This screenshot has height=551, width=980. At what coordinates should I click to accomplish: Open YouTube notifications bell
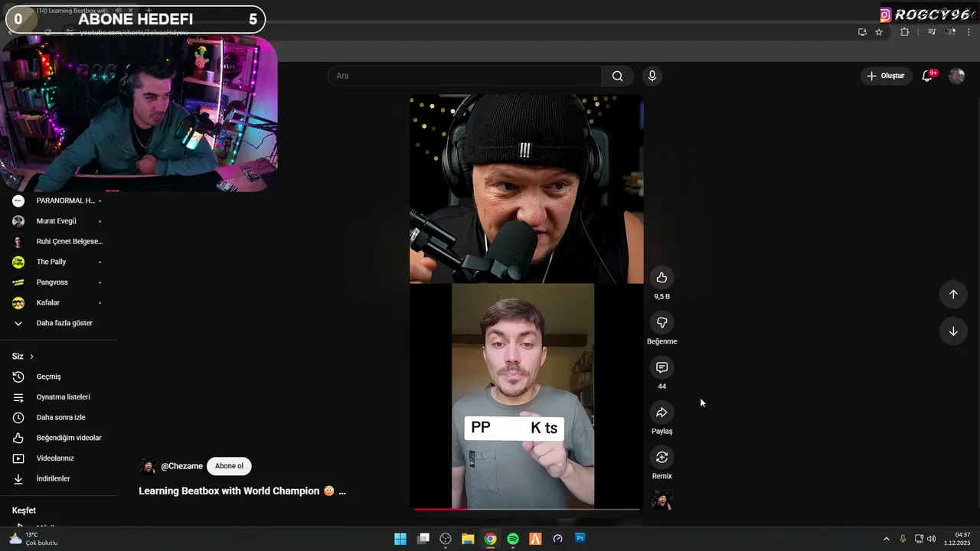point(928,76)
